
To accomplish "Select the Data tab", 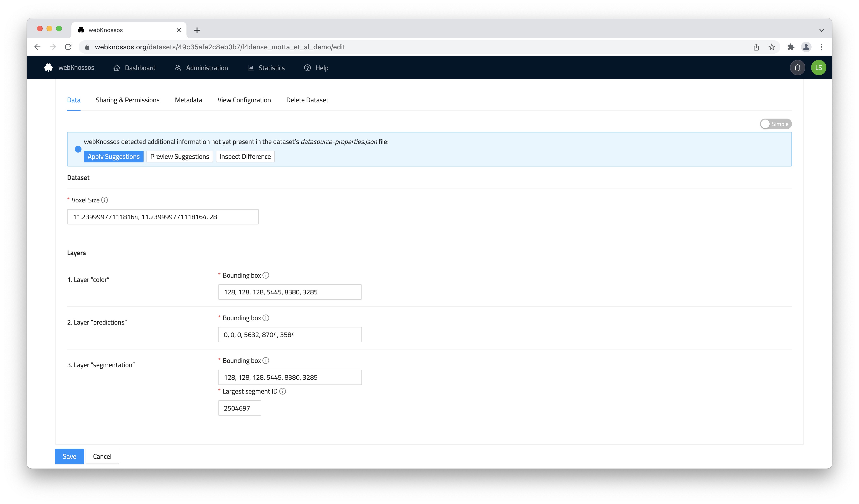I will pos(74,100).
